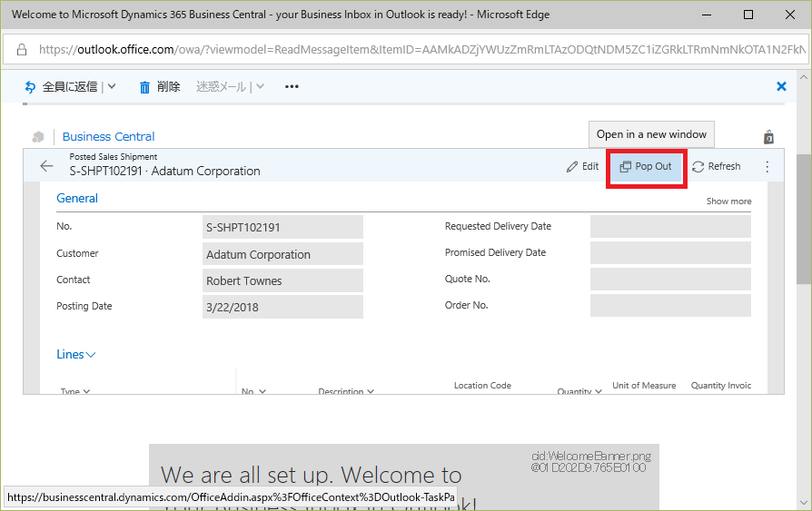Click the Posting Date field 3/22/2018
Viewport: 812px width, 511px height.
pyautogui.click(x=282, y=307)
